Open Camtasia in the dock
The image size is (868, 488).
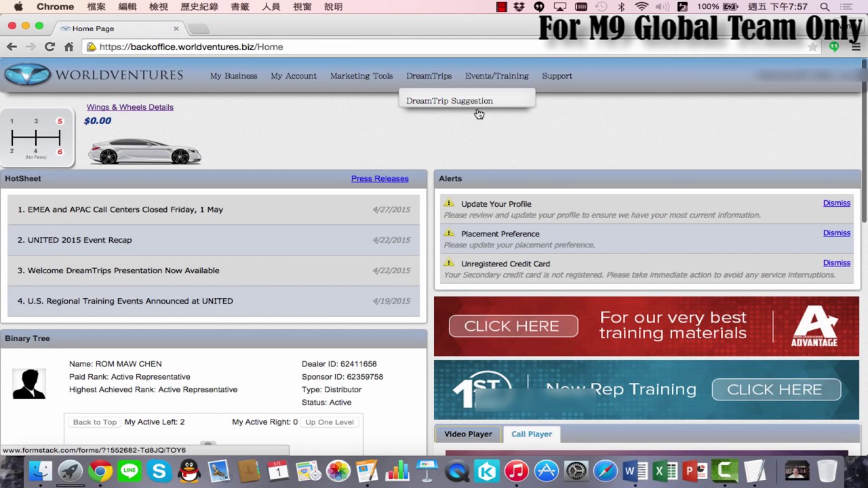(725, 471)
